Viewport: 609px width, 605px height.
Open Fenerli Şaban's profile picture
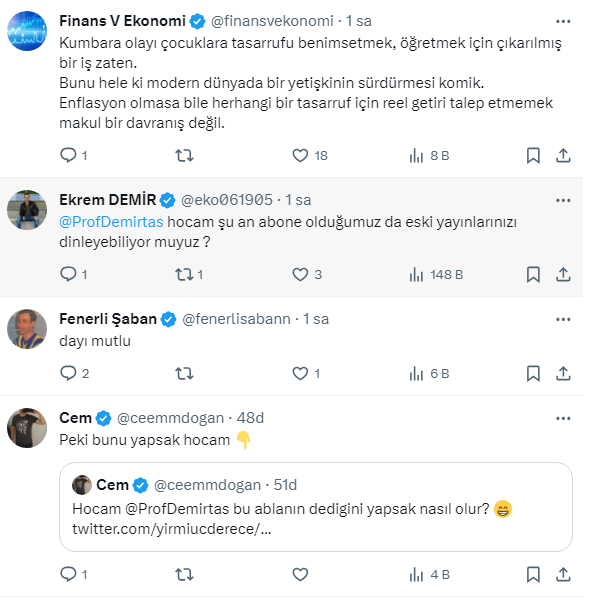point(27,328)
